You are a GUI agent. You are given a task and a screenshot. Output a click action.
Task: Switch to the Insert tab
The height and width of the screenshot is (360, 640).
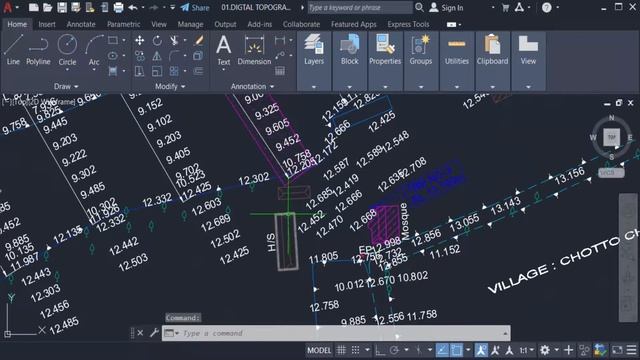click(x=47, y=24)
